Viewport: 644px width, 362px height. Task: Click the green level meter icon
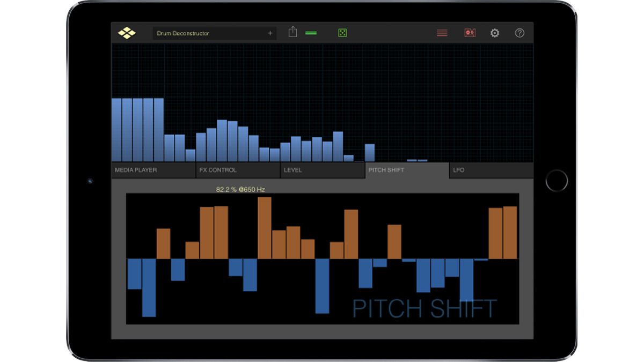(x=311, y=32)
